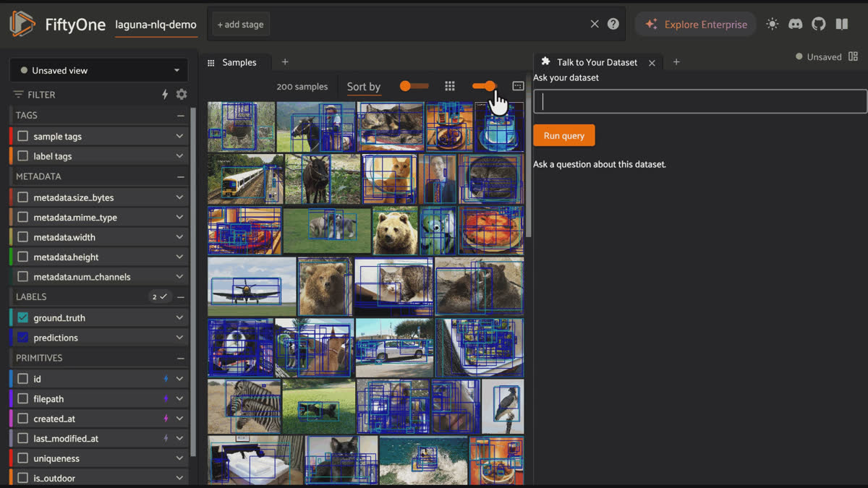Open the view bar help icon
The height and width of the screenshot is (488, 868).
point(613,24)
